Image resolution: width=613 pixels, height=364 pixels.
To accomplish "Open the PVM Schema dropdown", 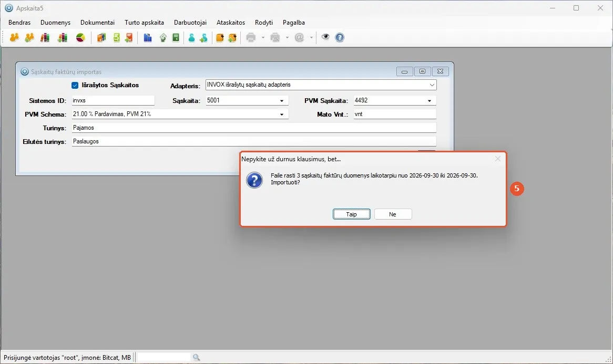I will pos(281,115).
